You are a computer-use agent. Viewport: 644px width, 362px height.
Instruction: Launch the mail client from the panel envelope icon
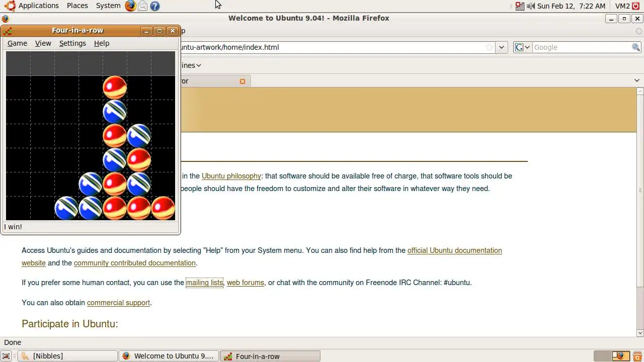click(x=143, y=6)
